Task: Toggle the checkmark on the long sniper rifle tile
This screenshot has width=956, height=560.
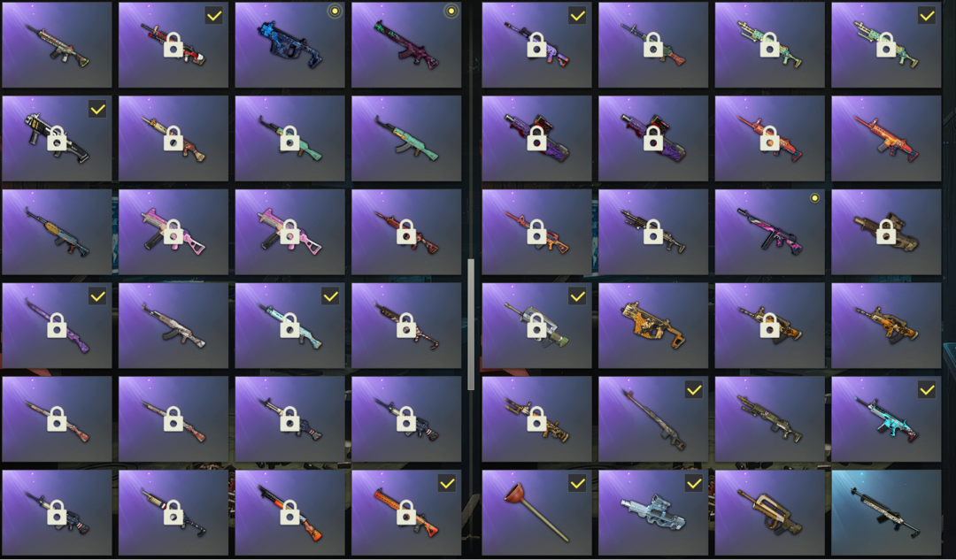Action: point(693,390)
